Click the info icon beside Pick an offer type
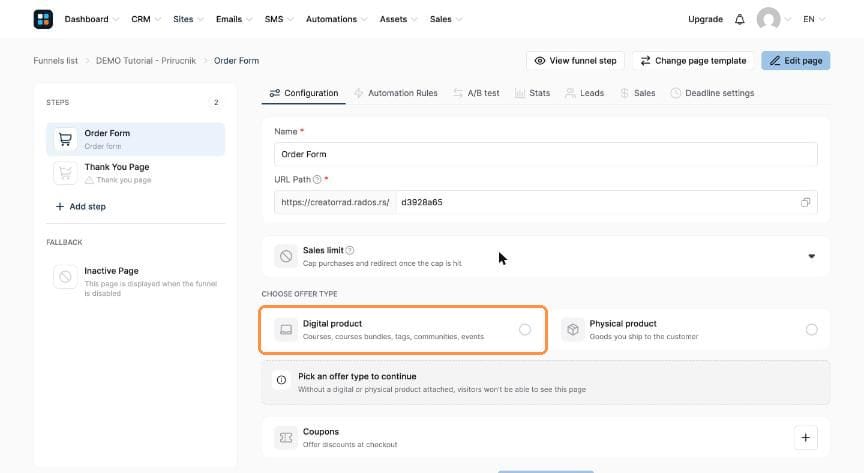 tap(282, 380)
